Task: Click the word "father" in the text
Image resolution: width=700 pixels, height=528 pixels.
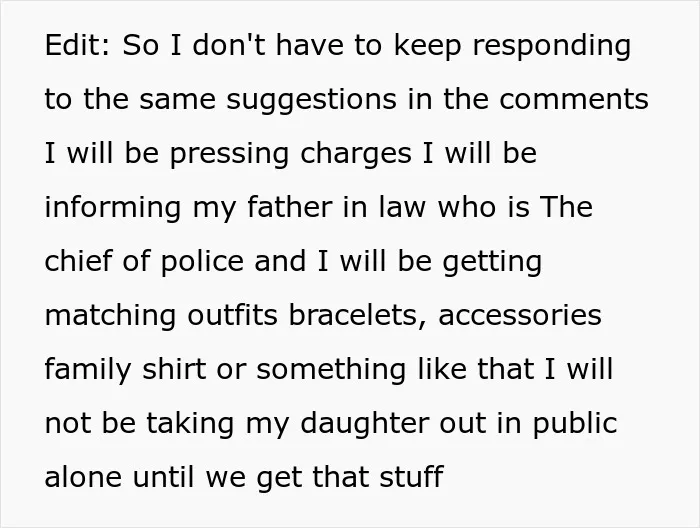Action: pos(290,207)
